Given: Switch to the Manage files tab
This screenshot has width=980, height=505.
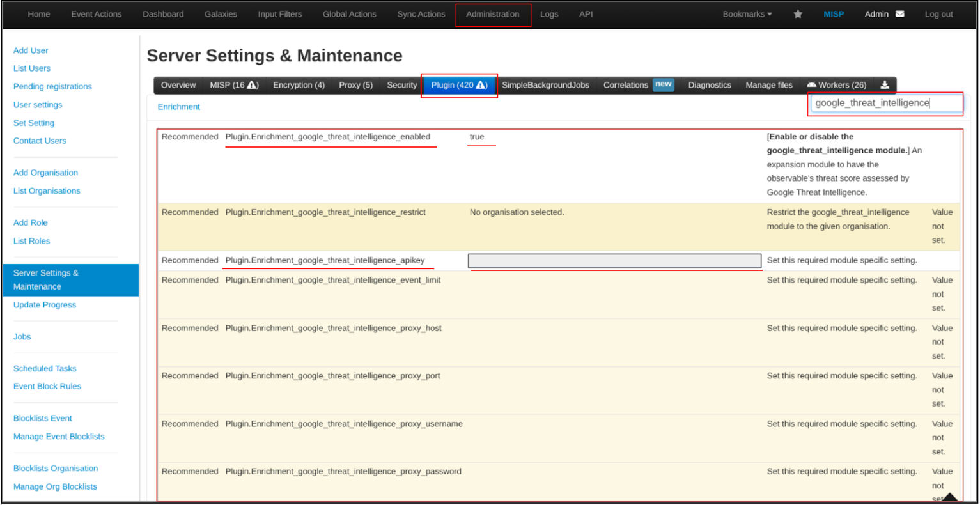Looking at the screenshot, I should [x=769, y=85].
